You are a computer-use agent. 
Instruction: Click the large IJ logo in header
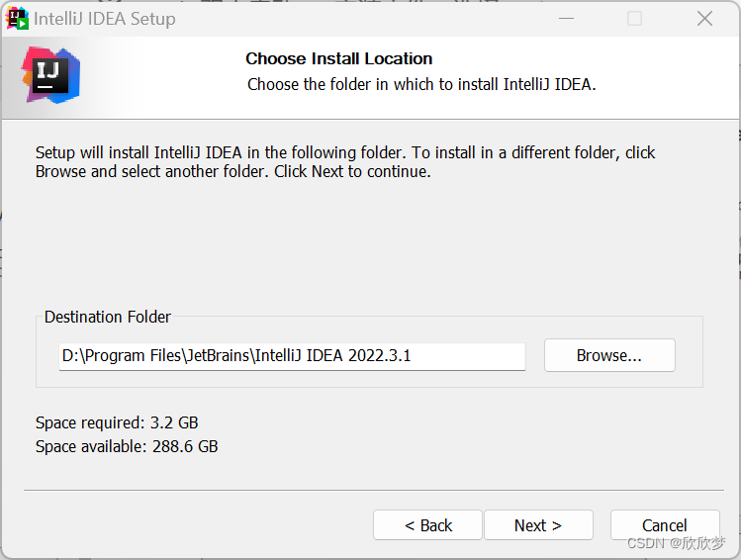point(51,75)
